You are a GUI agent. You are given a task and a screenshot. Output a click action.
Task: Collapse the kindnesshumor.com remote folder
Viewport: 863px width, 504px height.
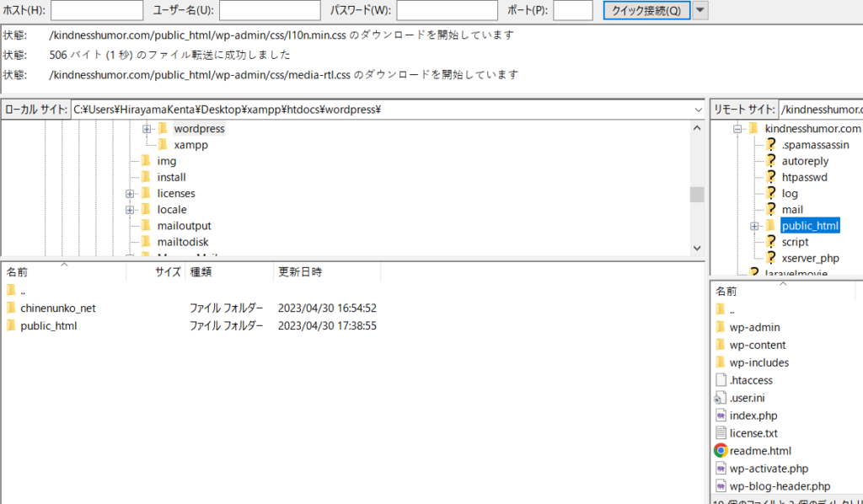737,129
